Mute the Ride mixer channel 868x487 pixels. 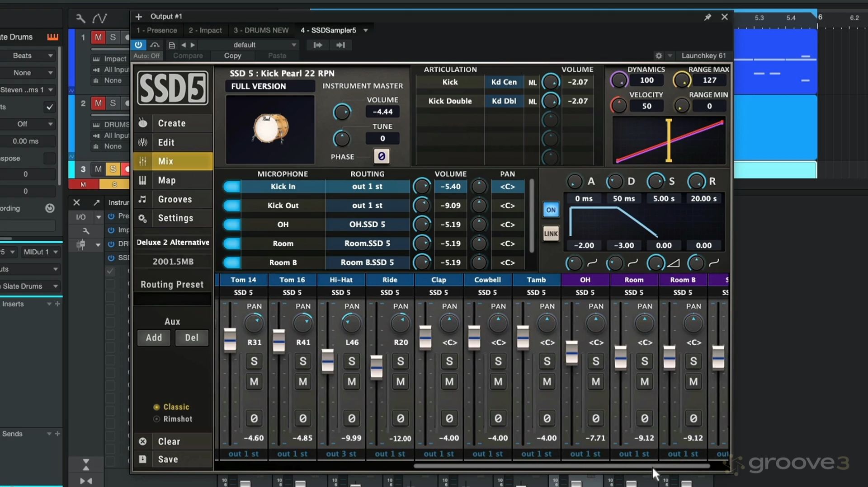[x=401, y=382]
